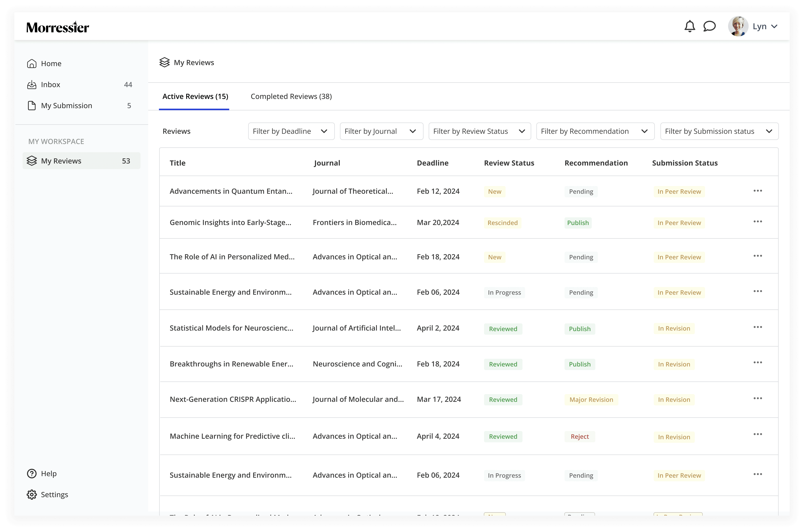Click the Major Revision recommendation badge
Image resolution: width=804 pixels, height=532 pixels.
tap(591, 399)
